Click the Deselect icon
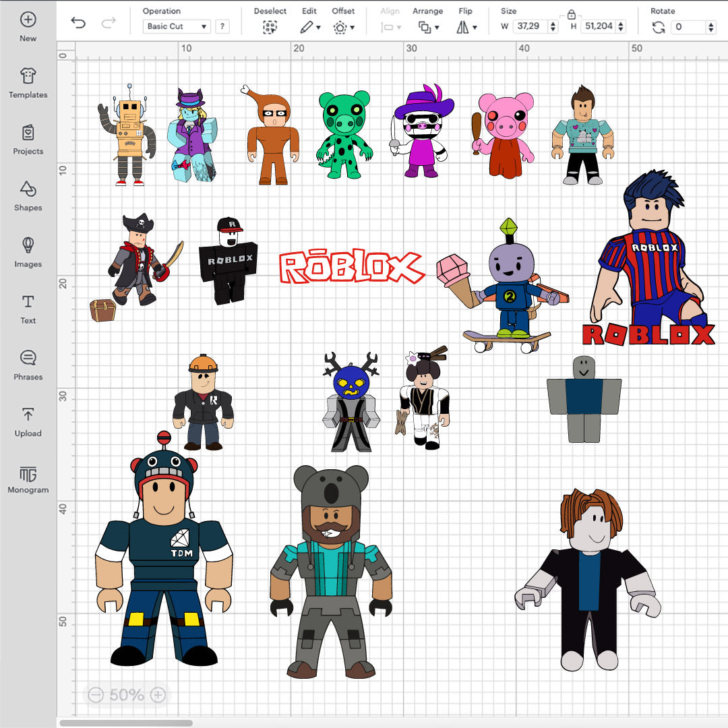Screen dimensions: 728x728 [270, 28]
